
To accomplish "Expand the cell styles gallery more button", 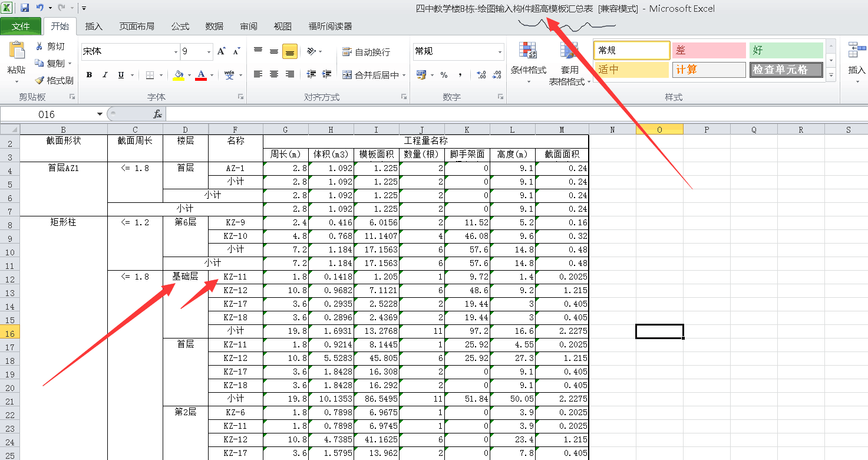I will tap(831, 75).
